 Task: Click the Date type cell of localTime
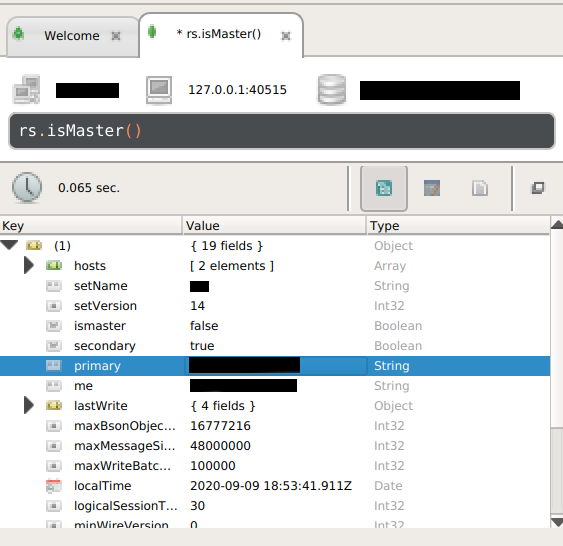coord(388,486)
